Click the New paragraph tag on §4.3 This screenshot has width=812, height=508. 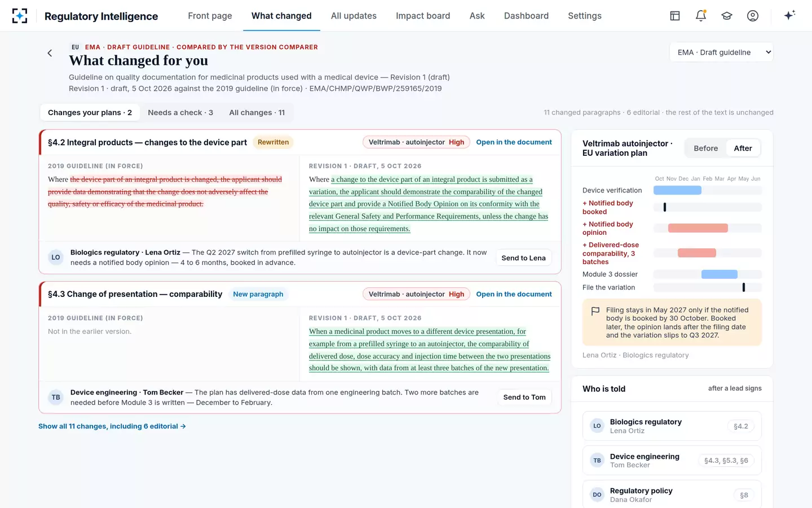coord(258,294)
